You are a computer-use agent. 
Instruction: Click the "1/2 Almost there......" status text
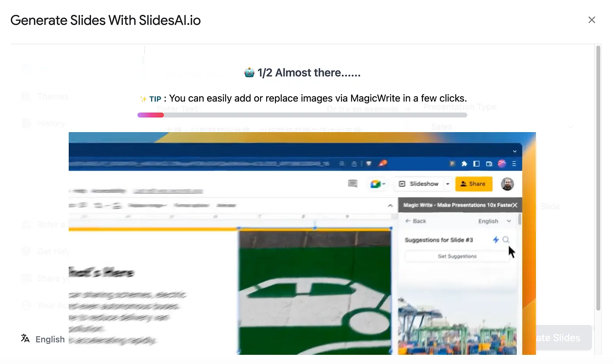[x=309, y=73]
